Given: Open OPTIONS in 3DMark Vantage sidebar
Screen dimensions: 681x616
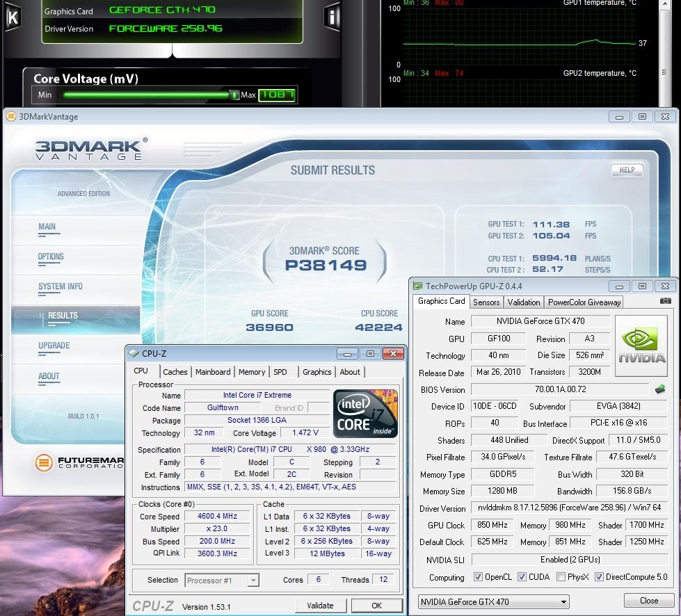Looking at the screenshot, I should coord(51,257).
